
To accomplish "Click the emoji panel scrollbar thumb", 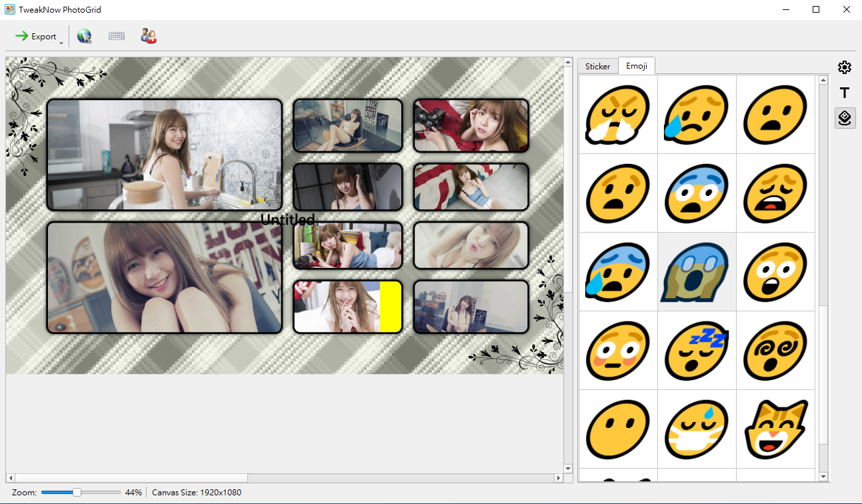I will pos(823,375).
